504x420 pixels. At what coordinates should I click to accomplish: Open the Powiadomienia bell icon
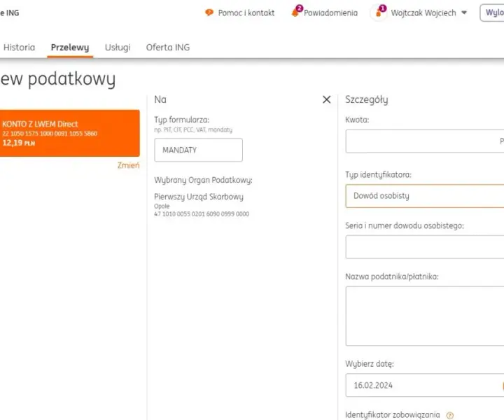coord(295,12)
